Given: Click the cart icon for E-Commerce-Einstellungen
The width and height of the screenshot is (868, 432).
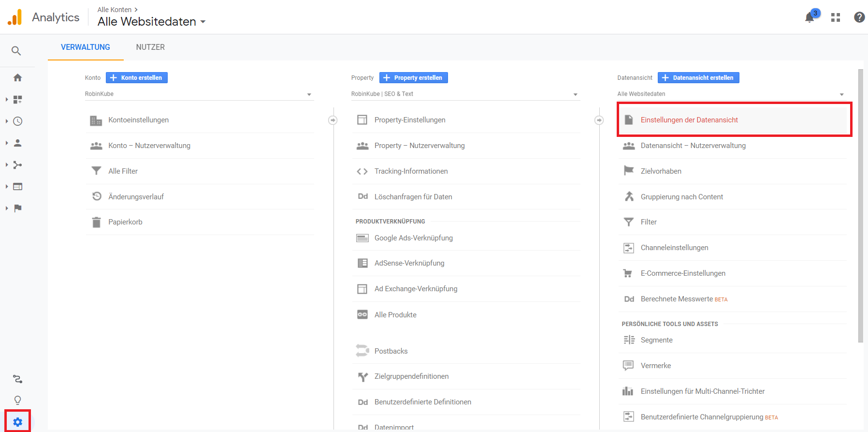Looking at the screenshot, I should pos(628,273).
